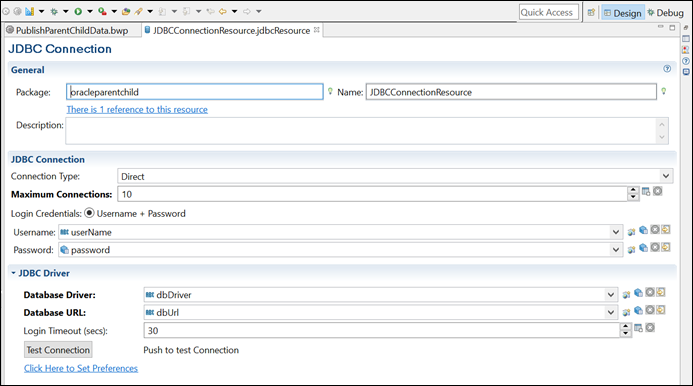The width and height of the screenshot is (693, 386).
Task: Click the help icon in General section
Action: (x=667, y=69)
